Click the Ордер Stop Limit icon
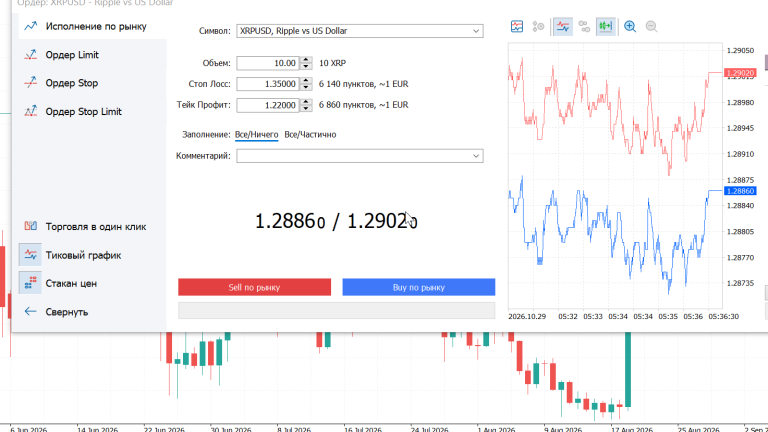Viewport: 768px width, 432px height. (x=30, y=111)
